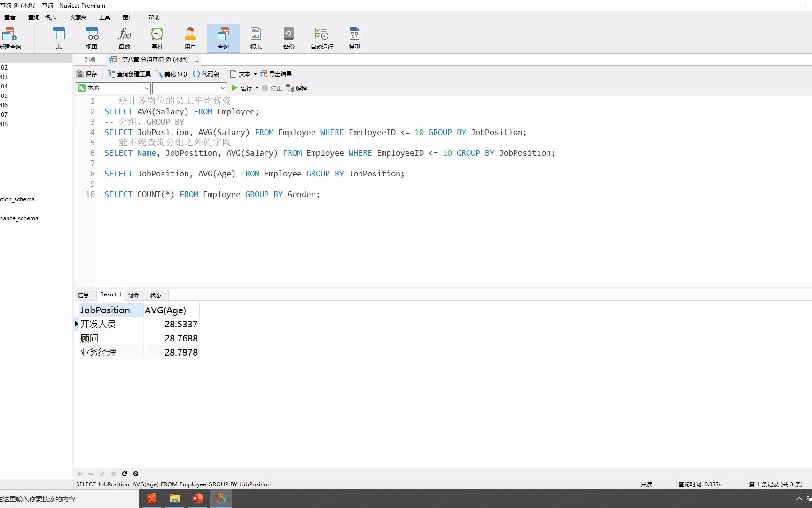Click the 保存 save button

86,74
